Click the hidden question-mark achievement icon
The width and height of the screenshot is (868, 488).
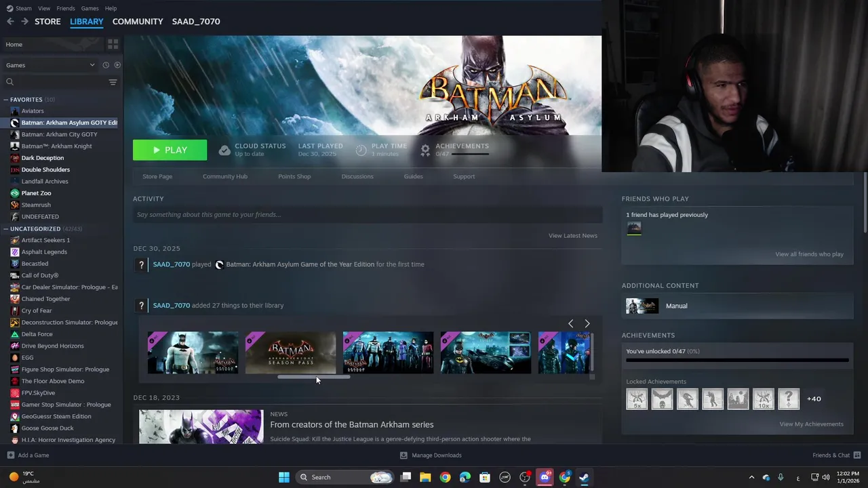click(x=789, y=399)
